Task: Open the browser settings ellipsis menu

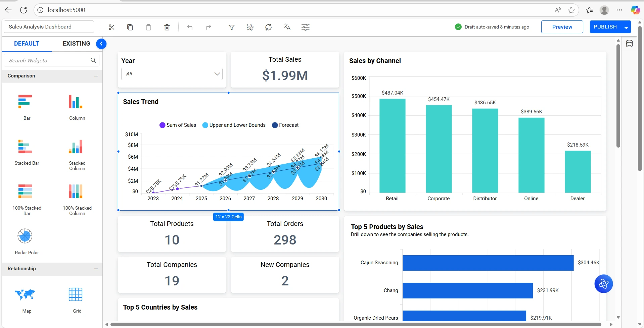Action: point(619,10)
